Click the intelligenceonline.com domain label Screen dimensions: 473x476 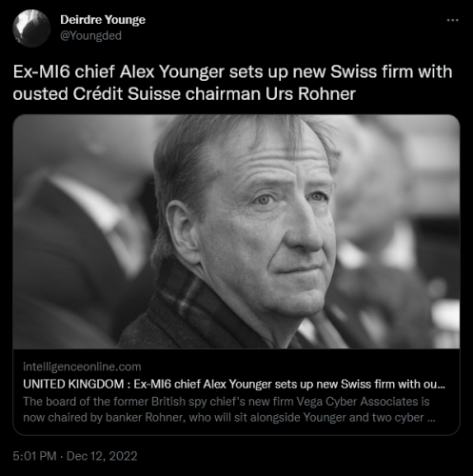click(x=82, y=367)
